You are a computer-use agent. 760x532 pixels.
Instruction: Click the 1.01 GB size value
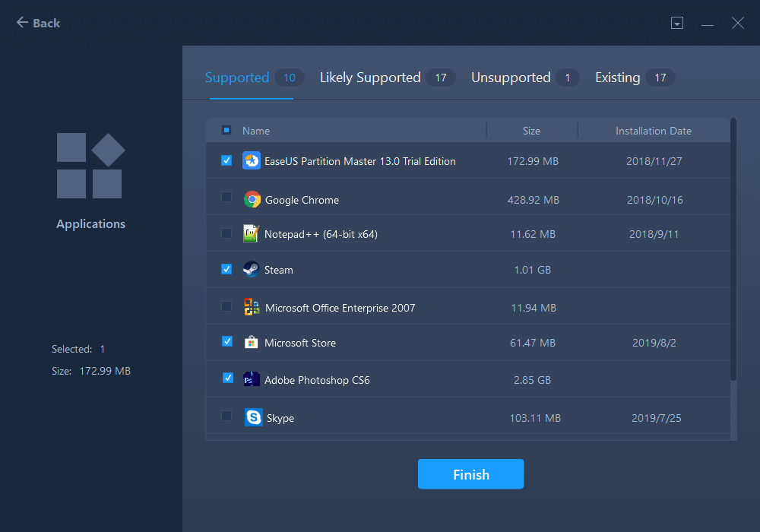(x=532, y=270)
